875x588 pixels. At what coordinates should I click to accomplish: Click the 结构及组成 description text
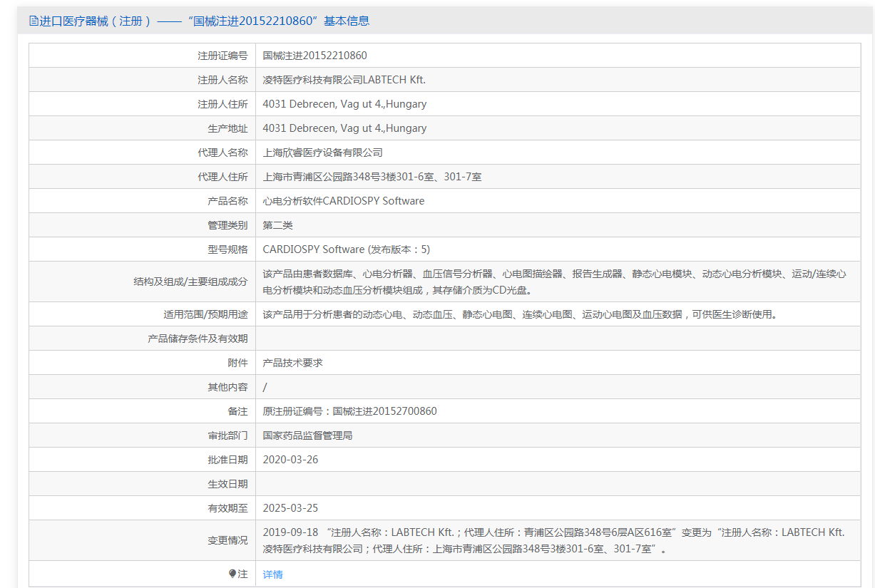(x=554, y=282)
